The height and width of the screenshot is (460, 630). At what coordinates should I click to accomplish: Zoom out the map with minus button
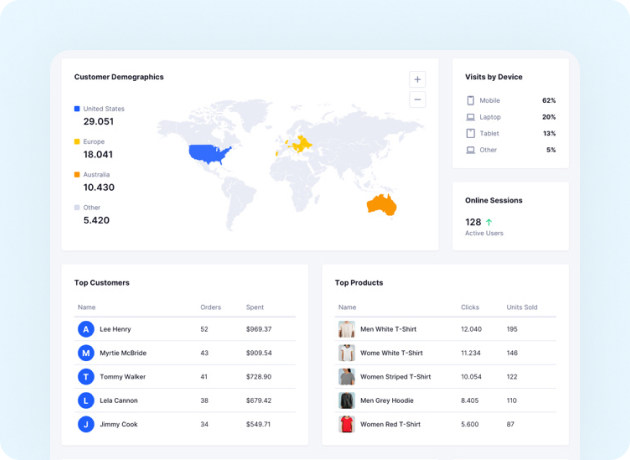[x=417, y=100]
